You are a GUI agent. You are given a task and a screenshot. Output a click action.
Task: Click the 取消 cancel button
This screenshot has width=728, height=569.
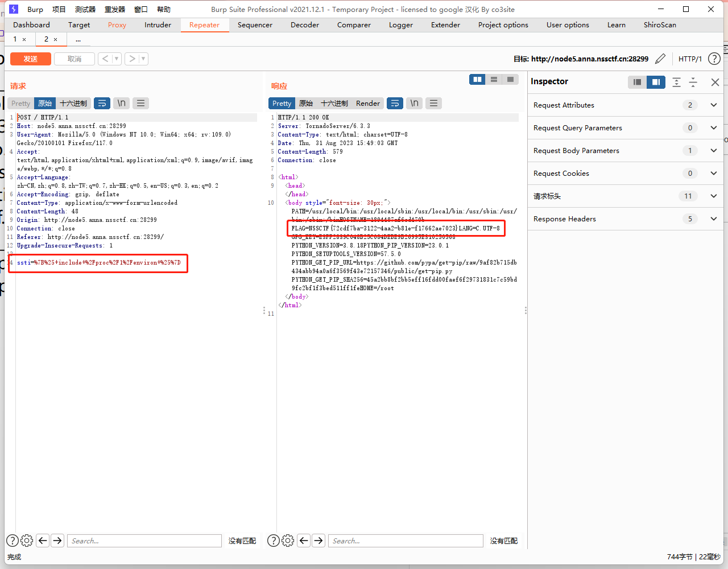(x=74, y=59)
